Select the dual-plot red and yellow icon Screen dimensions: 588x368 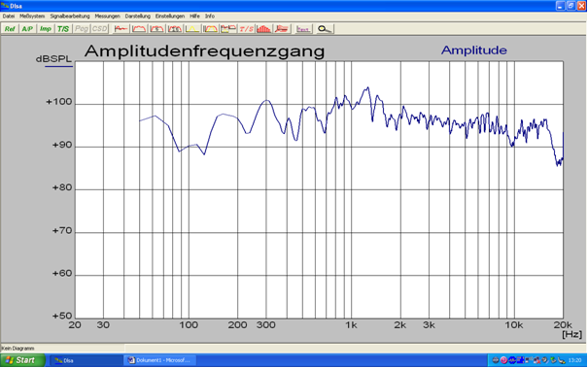[x=228, y=29]
